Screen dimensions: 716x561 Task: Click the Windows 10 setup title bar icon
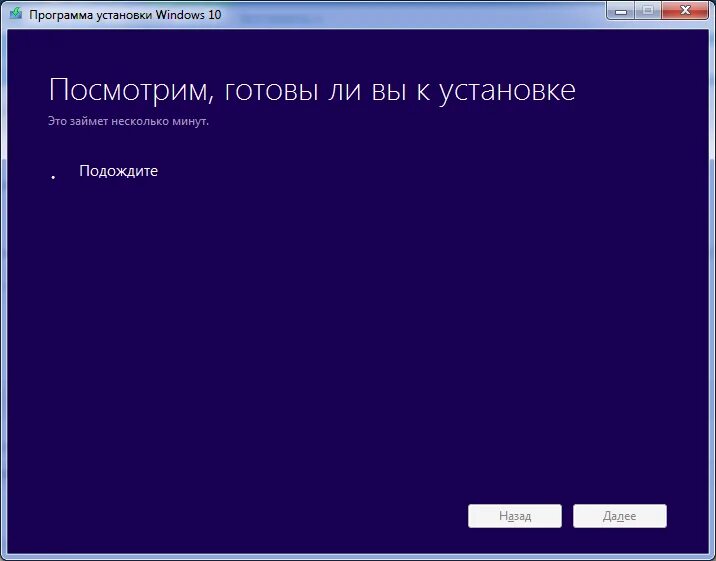16,13
